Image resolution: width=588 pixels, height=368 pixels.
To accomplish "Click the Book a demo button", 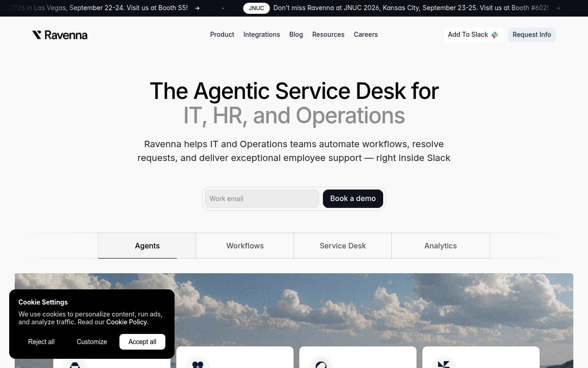I will [353, 199].
